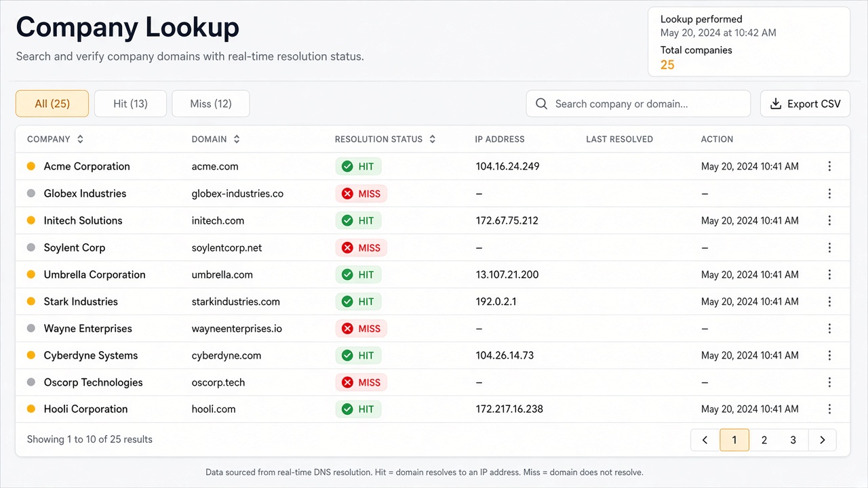Select page 1 in pagination
Image resolution: width=868 pixels, height=488 pixels.
[734, 440]
